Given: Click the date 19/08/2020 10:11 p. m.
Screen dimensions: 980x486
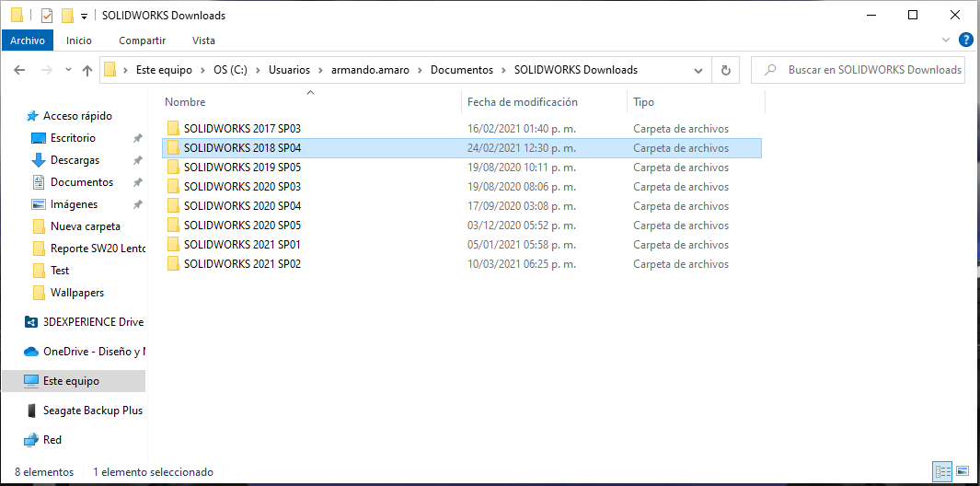Looking at the screenshot, I should pyautogui.click(x=521, y=168).
